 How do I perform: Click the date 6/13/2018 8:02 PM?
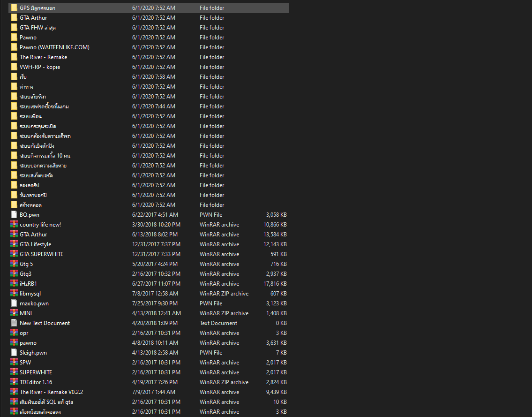(155, 235)
